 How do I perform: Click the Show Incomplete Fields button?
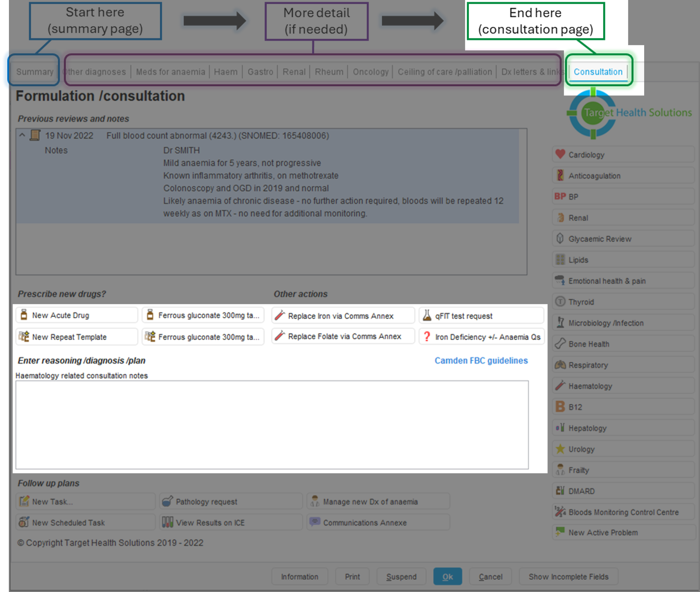568,577
